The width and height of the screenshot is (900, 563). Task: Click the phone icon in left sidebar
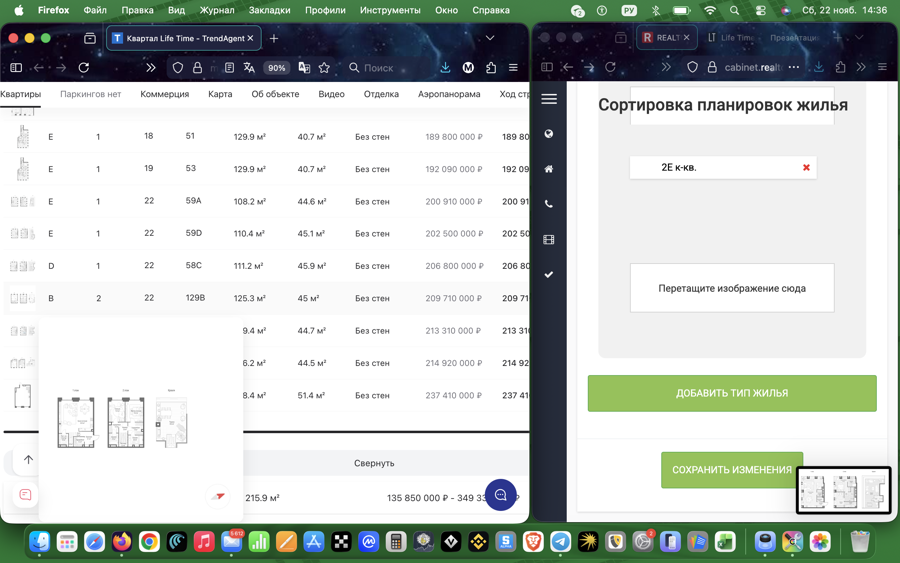coord(549,204)
